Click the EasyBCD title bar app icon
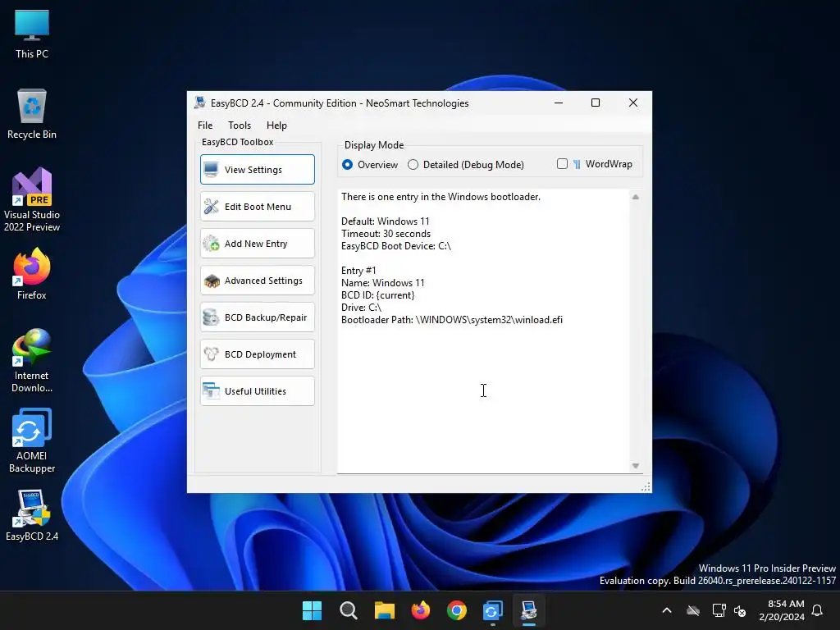Viewport: 840px width, 630px height. click(200, 103)
